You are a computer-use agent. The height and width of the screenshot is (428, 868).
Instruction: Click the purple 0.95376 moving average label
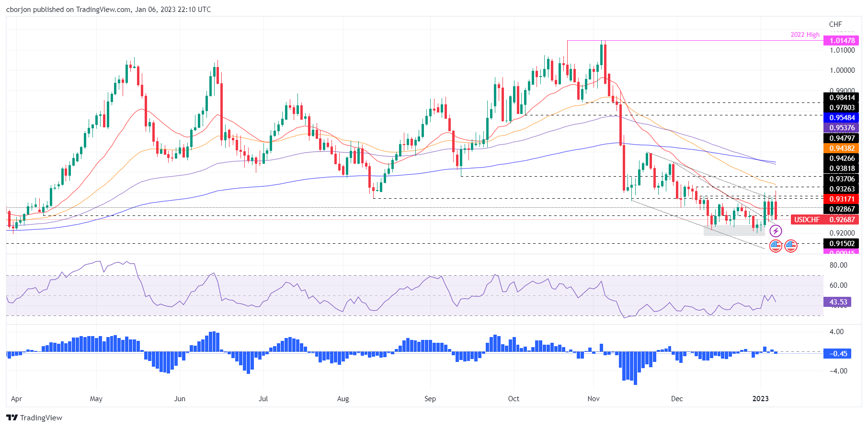click(x=842, y=128)
